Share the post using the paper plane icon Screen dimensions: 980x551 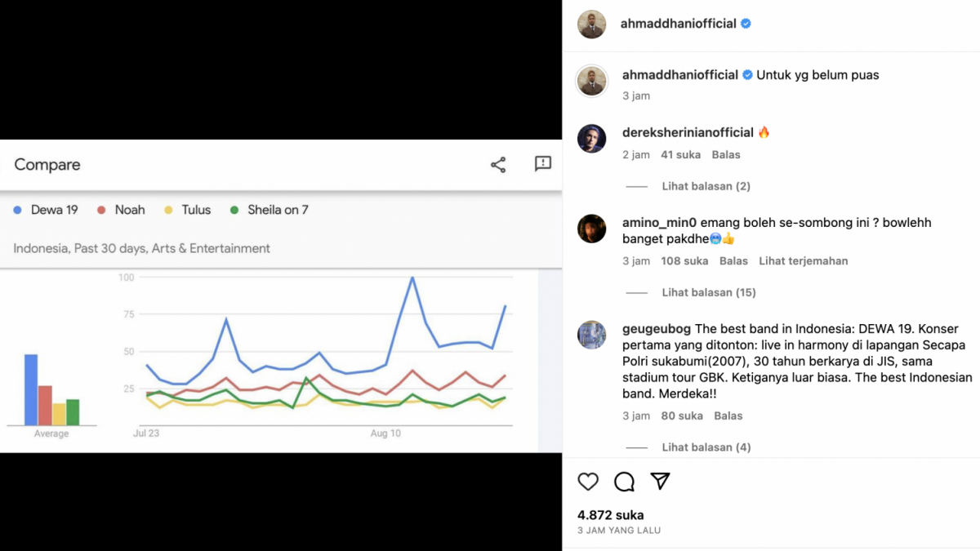point(660,482)
